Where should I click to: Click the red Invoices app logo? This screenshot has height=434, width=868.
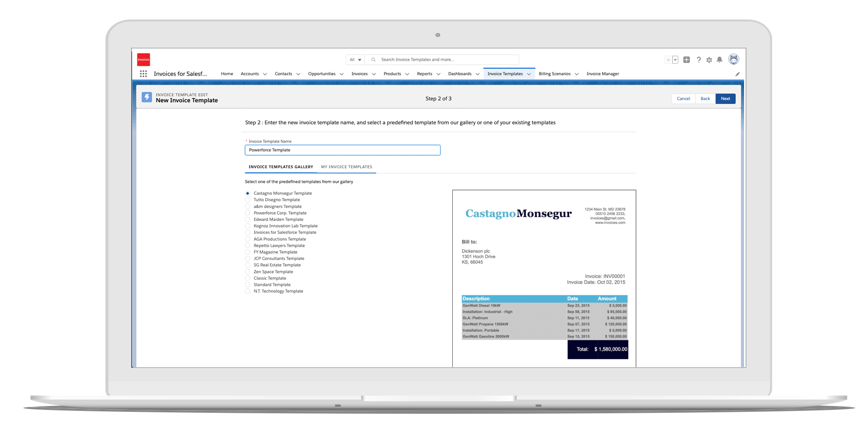click(x=143, y=59)
